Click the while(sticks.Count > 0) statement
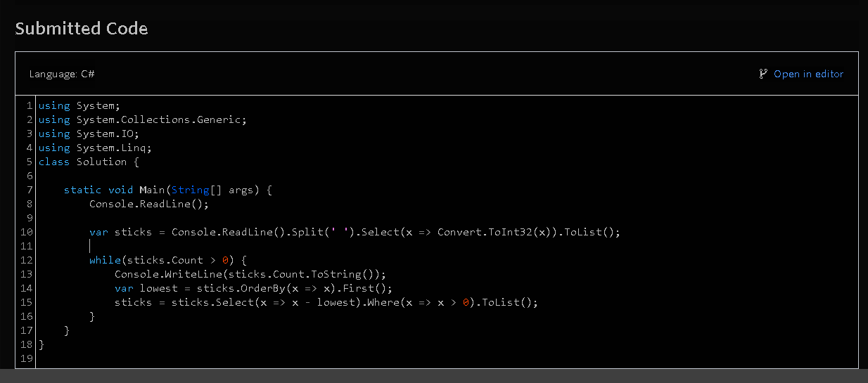 (168, 260)
